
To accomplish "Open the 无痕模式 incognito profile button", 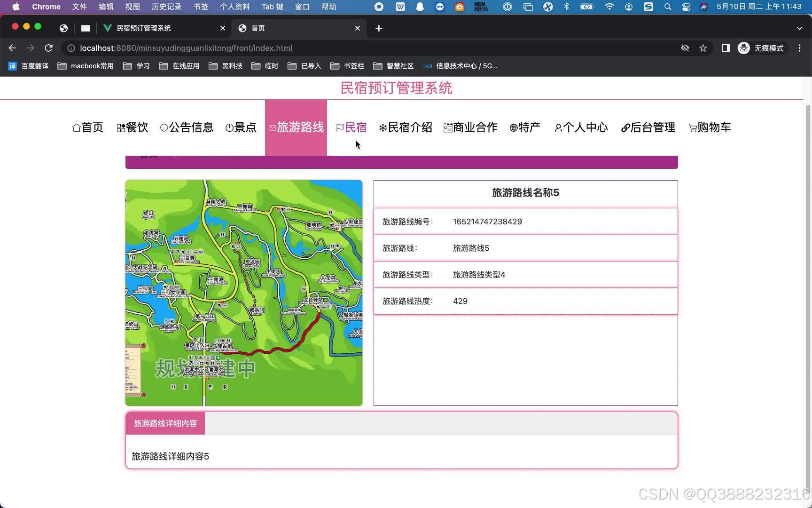I will [761, 48].
